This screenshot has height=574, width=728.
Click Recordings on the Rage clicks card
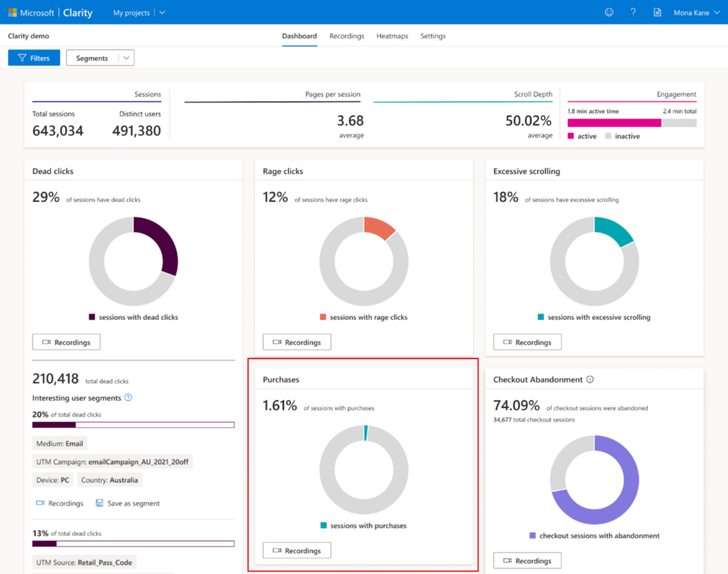[296, 341]
